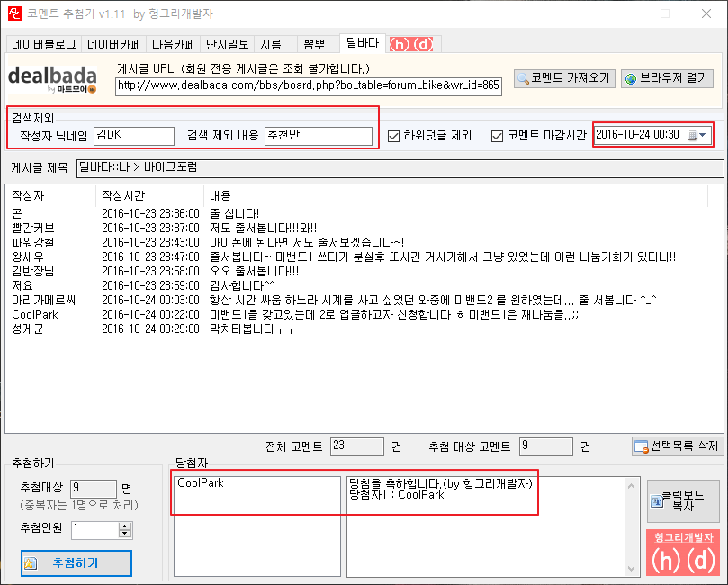Click the star icon on 추첨하기 button
This screenshot has height=585, width=728.
(30, 563)
